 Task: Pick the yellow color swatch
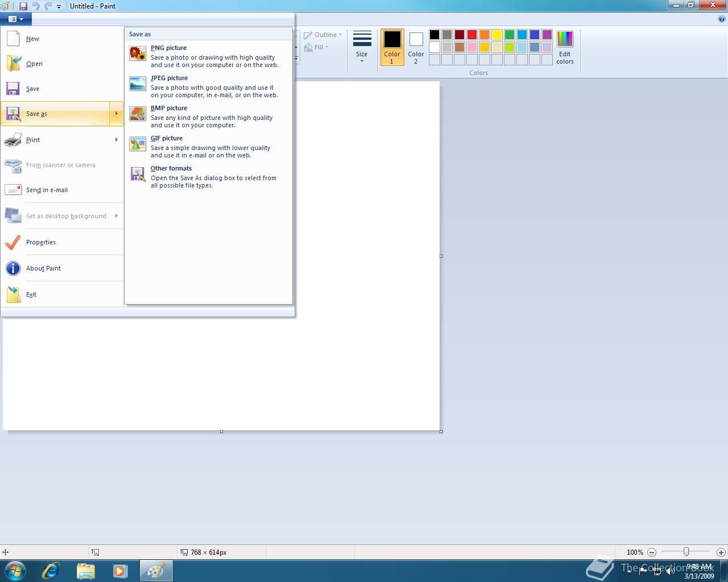pos(497,35)
